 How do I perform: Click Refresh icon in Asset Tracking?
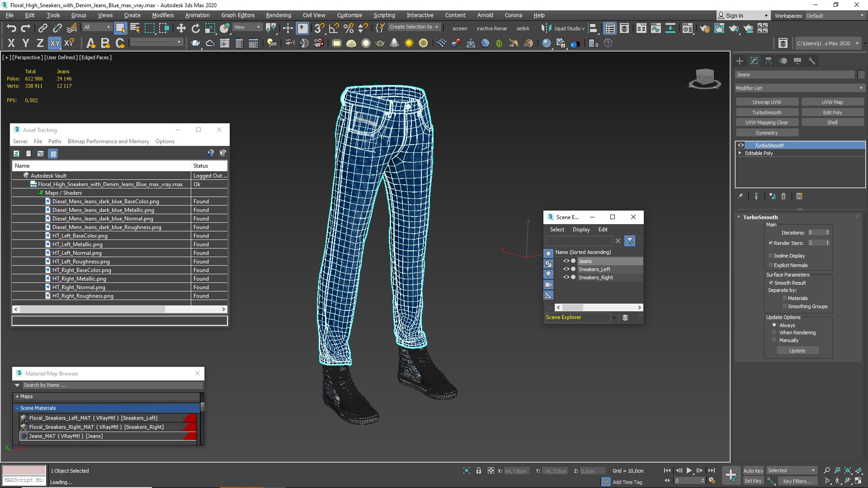(16, 154)
